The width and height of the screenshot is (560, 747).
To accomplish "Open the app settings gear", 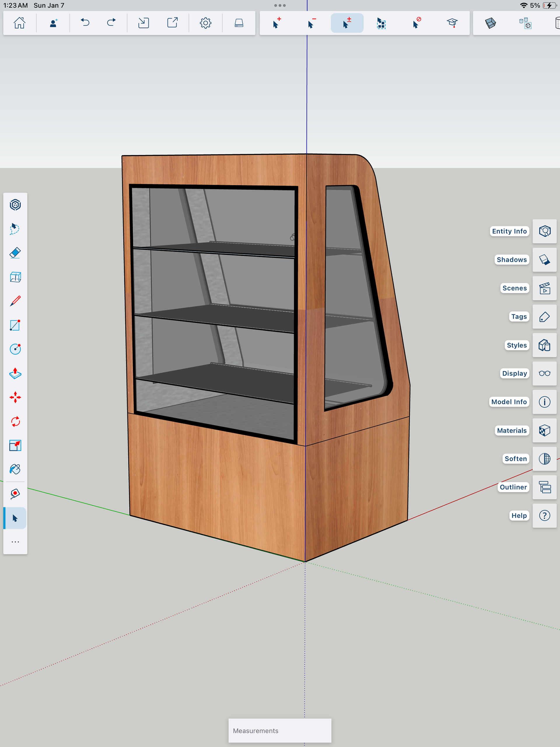I will click(x=205, y=23).
